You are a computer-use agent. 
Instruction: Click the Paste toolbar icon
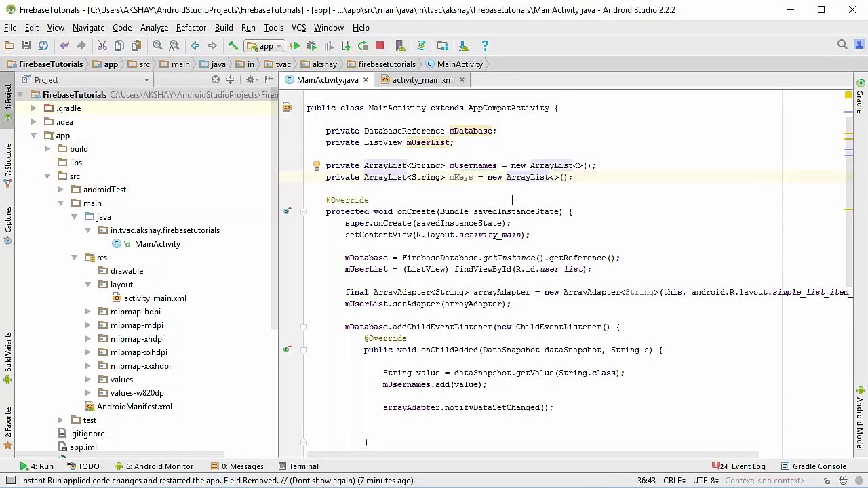coord(136,45)
